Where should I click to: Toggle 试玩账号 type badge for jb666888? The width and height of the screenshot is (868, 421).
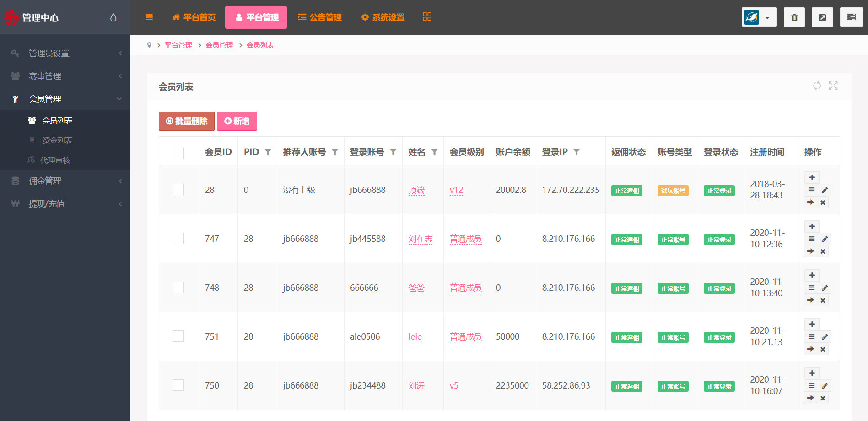click(673, 191)
